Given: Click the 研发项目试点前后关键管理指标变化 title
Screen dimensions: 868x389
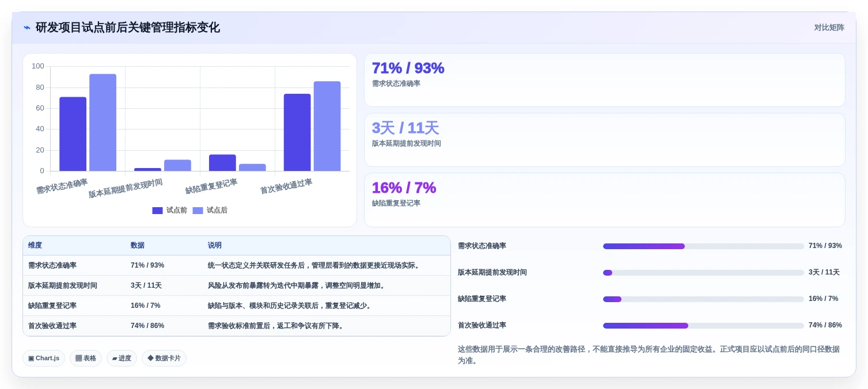Looking at the screenshot, I should [x=128, y=28].
